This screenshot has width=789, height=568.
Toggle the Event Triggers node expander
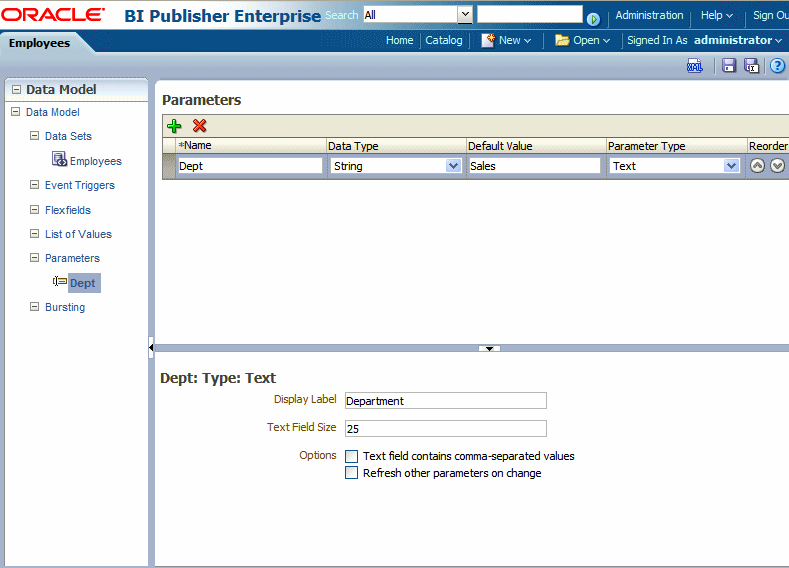pos(34,185)
